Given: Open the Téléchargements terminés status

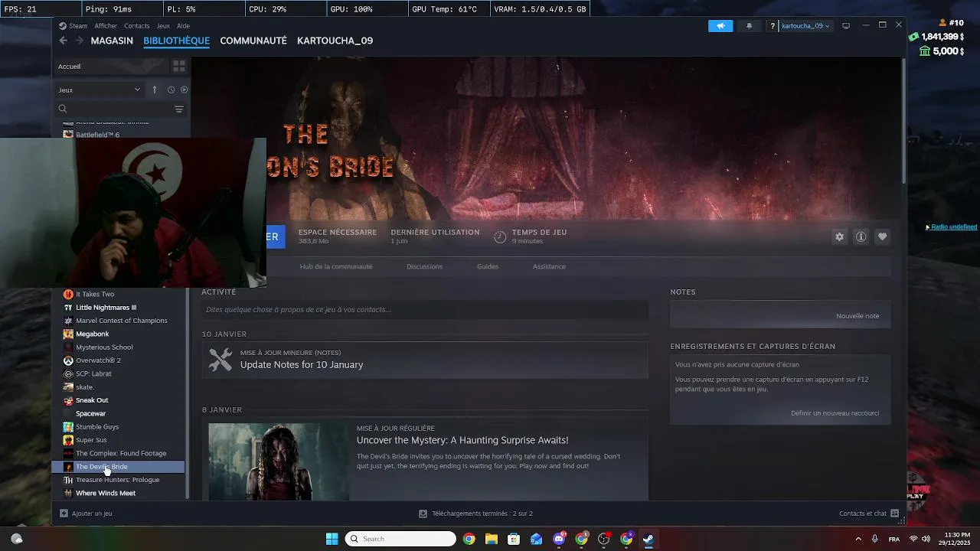Looking at the screenshot, I should click(x=476, y=514).
